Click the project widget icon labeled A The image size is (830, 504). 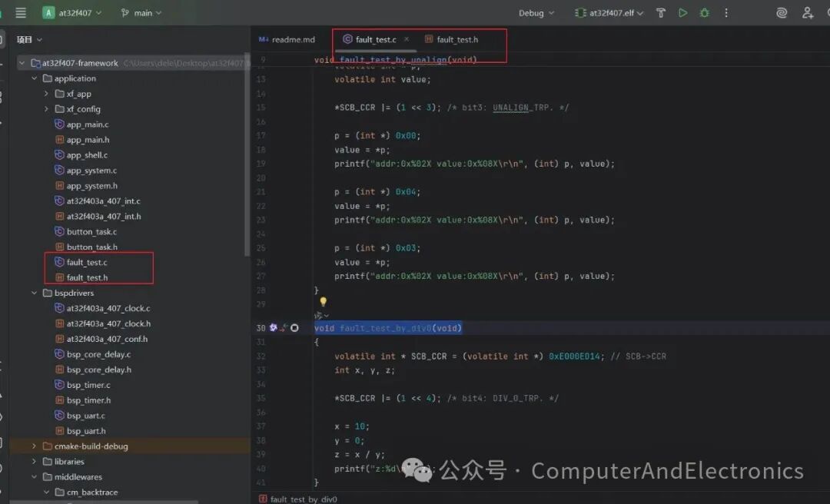(49, 12)
